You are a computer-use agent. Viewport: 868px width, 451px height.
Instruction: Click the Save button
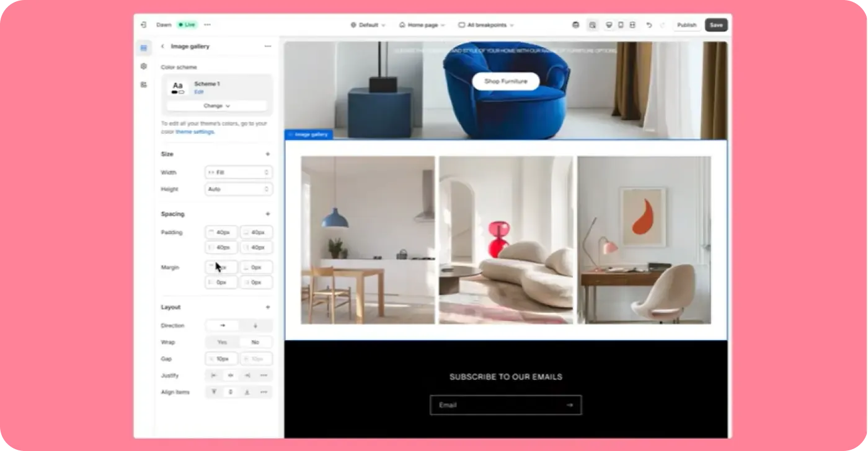click(x=716, y=25)
